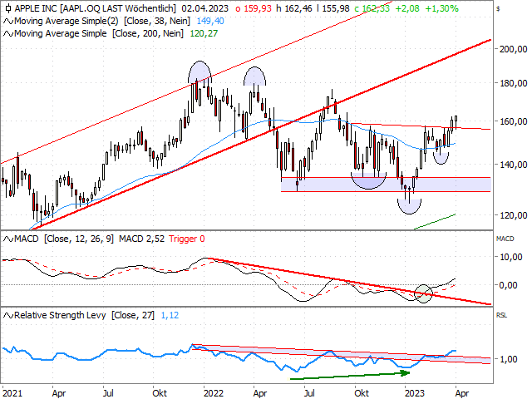
Task: Click the close price c 162,33
Action: coord(372,8)
